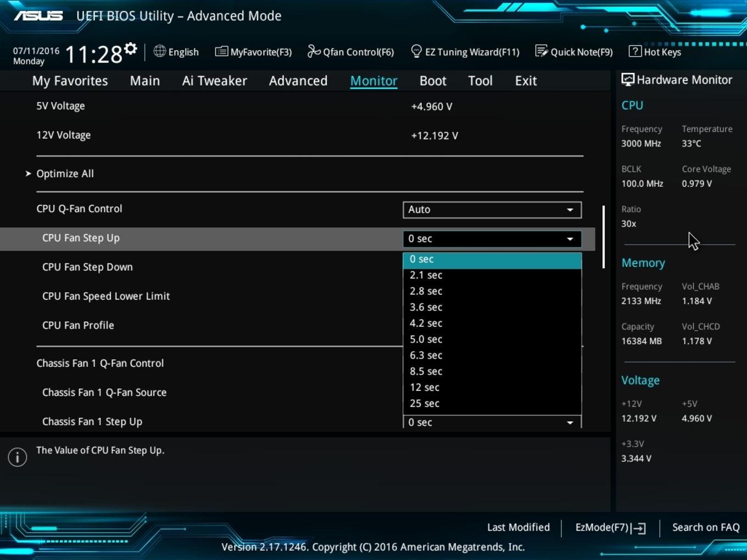Choose 5.0 sec option
The height and width of the screenshot is (560, 747).
coord(492,339)
